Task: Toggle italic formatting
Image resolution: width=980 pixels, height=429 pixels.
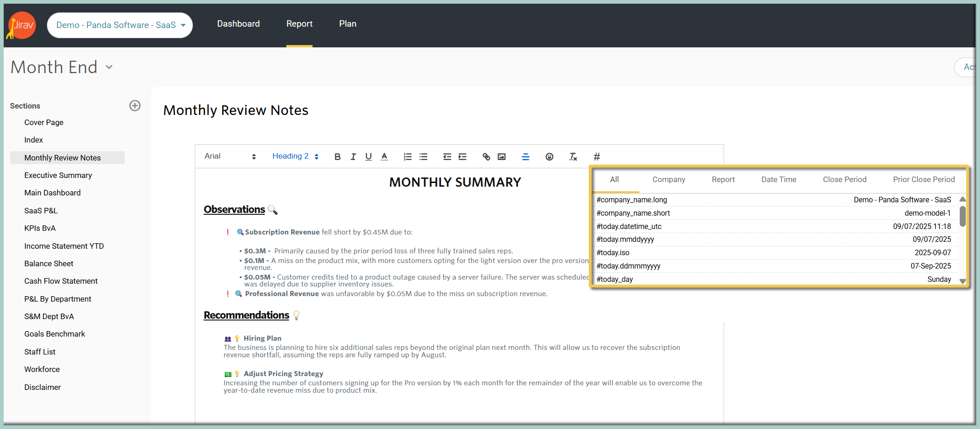Action: click(x=353, y=157)
